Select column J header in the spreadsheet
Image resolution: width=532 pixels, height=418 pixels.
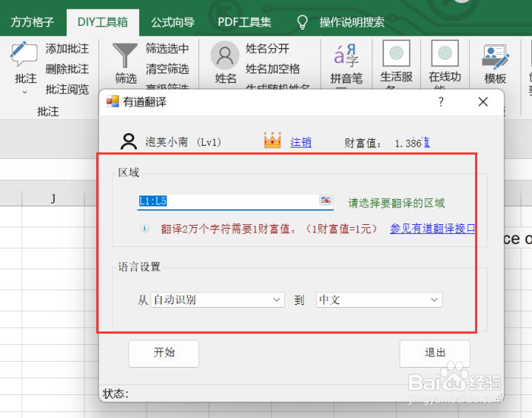[53, 198]
